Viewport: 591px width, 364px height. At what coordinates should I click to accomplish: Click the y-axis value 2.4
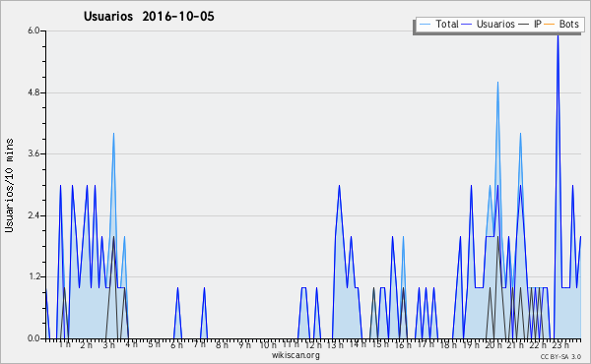coord(33,215)
